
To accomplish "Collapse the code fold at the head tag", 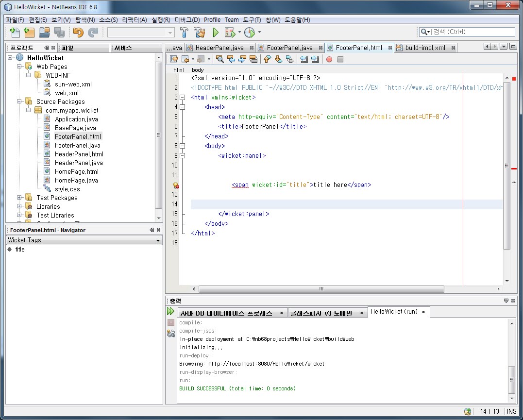I will 183,107.
